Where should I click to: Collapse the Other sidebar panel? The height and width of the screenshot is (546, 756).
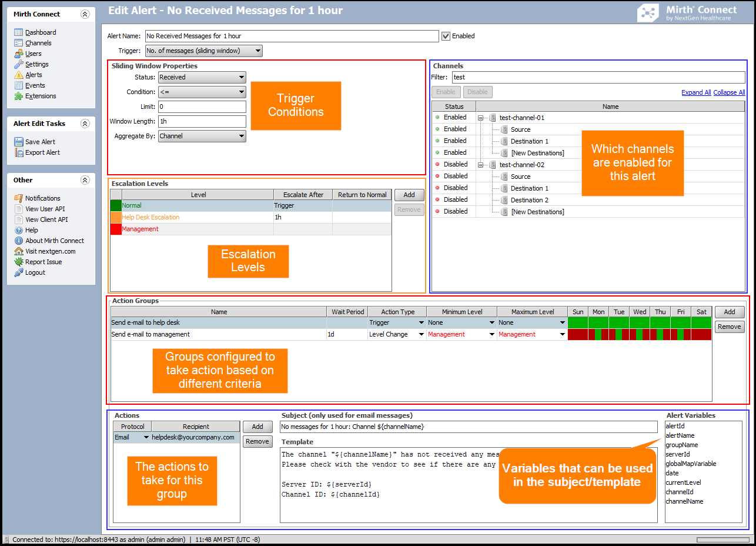coord(85,180)
